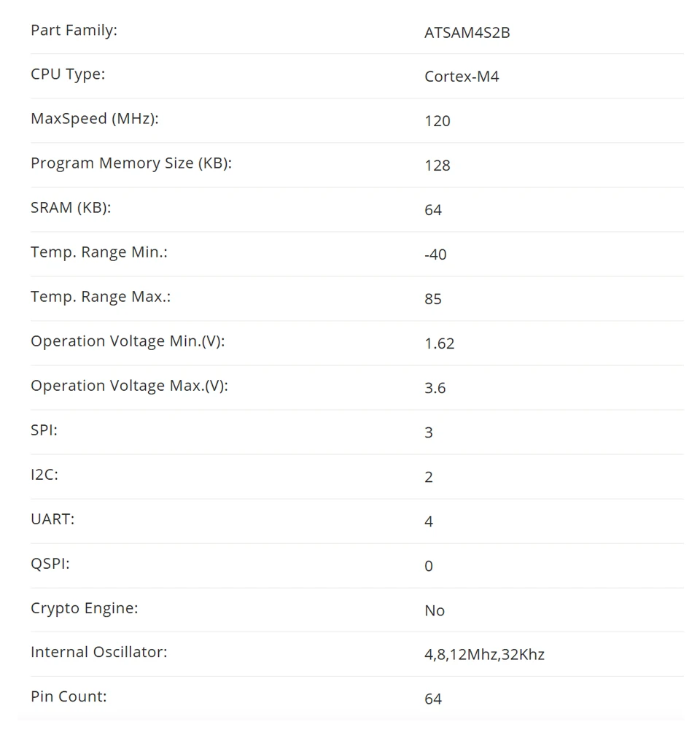Click the SPI label

(x=44, y=430)
